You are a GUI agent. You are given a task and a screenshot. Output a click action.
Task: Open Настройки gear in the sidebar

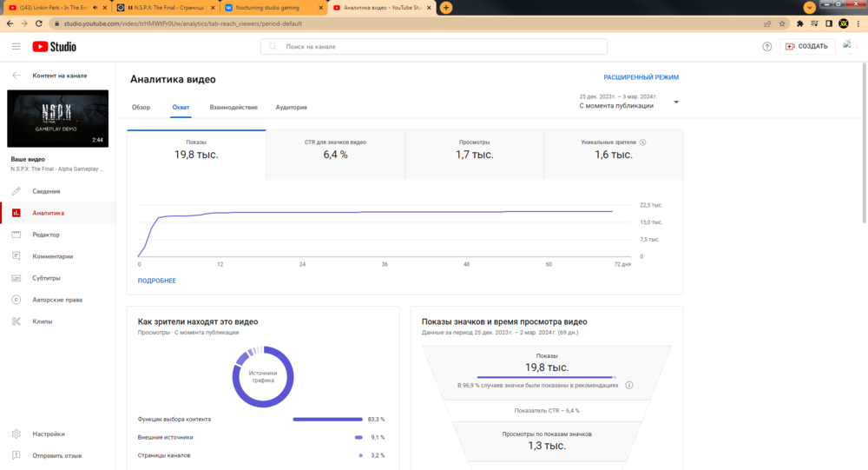[48, 434]
